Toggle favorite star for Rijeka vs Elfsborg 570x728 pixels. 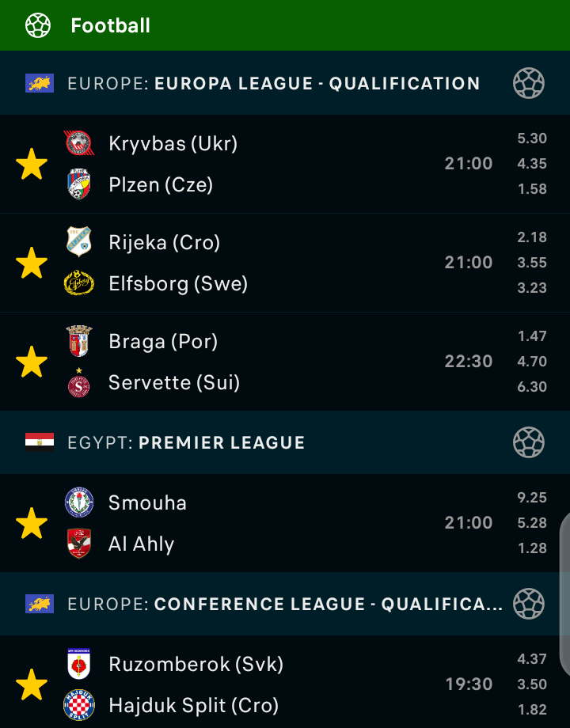coord(32,263)
